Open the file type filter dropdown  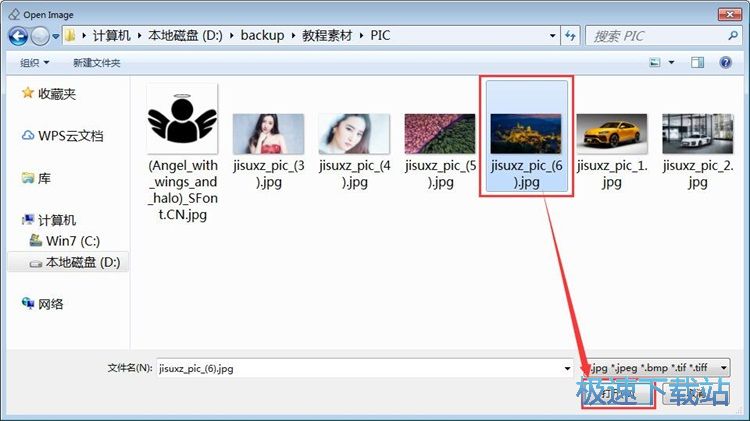point(659,368)
